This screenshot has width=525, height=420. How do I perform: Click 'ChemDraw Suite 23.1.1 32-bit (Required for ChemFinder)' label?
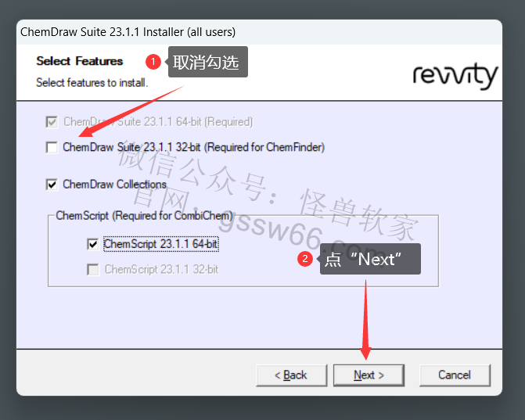click(194, 147)
